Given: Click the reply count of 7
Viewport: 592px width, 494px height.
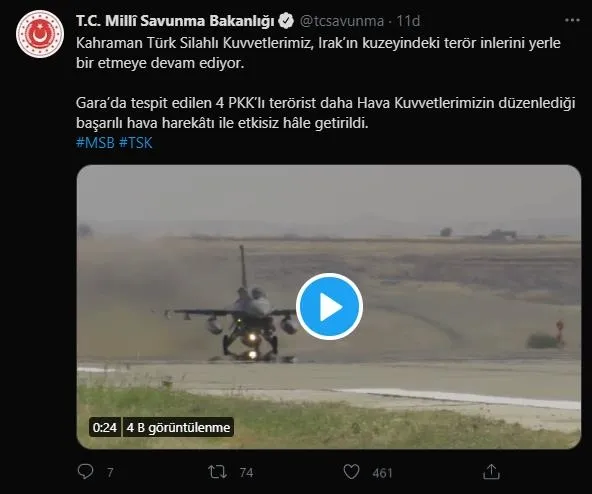Looking at the screenshot, I should tap(110, 473).
